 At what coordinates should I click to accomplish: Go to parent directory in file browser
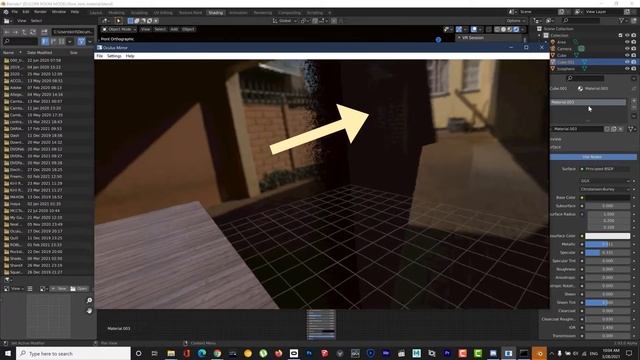(24, 32)
